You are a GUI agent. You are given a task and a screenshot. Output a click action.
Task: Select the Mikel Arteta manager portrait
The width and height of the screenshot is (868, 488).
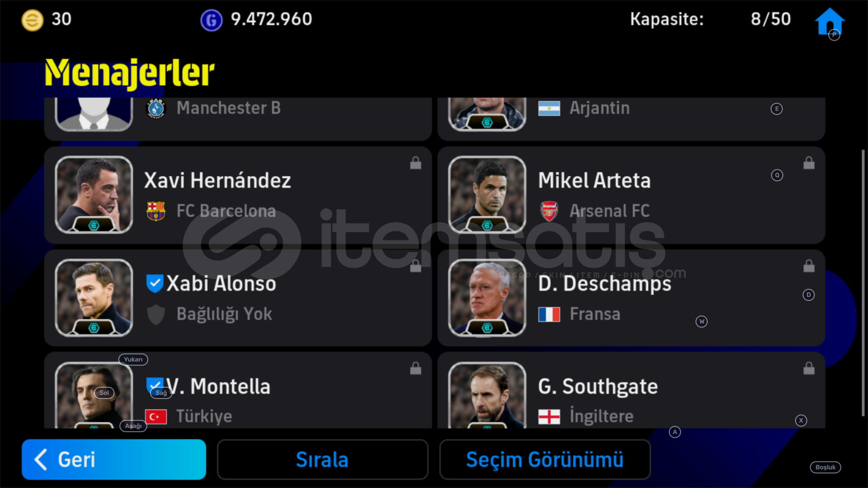[x=487, y=195]
